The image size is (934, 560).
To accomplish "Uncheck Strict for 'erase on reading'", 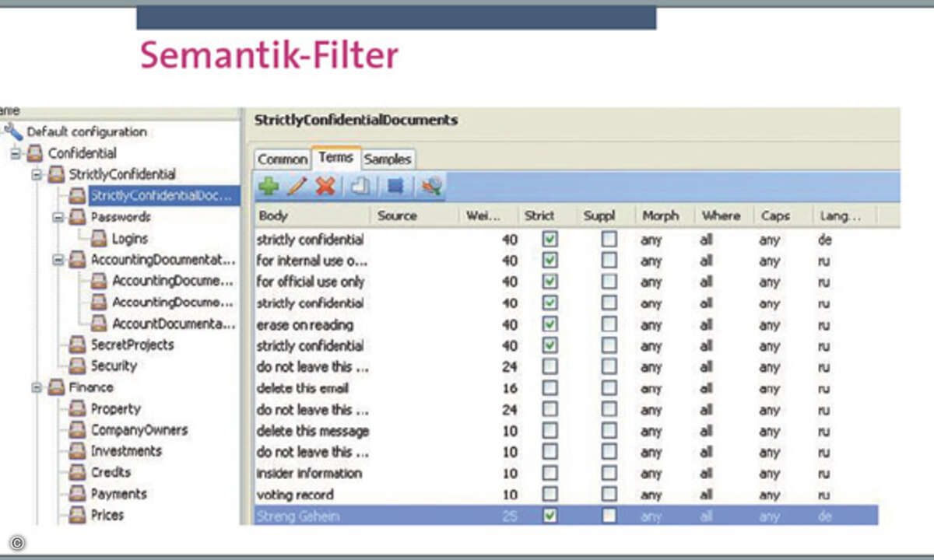I will pyautogui.click(x=550, y=324).
